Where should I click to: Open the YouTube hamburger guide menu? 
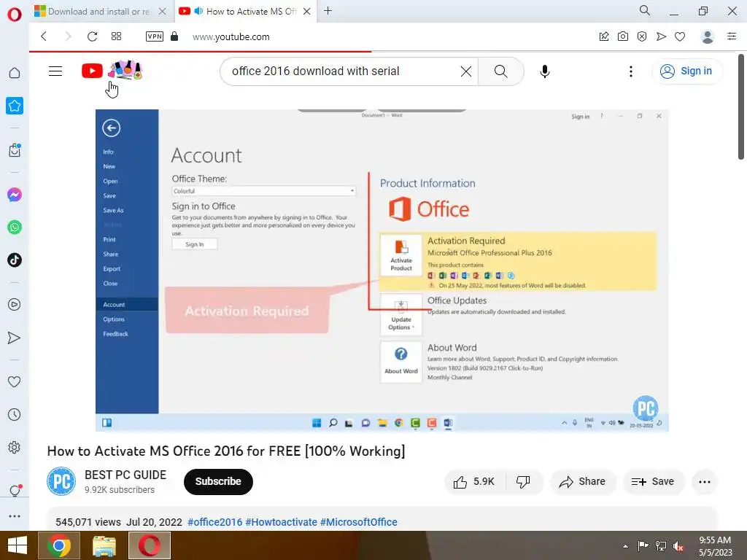tap(55, 71)
